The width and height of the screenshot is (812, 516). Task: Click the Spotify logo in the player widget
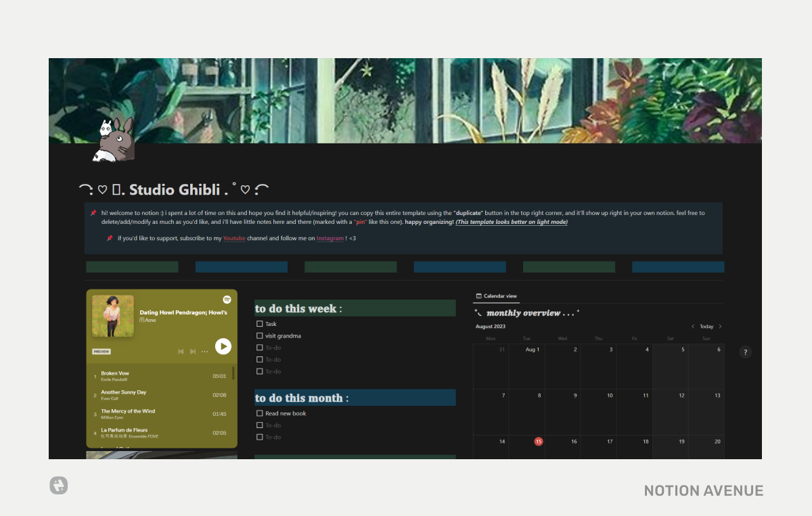227,300
